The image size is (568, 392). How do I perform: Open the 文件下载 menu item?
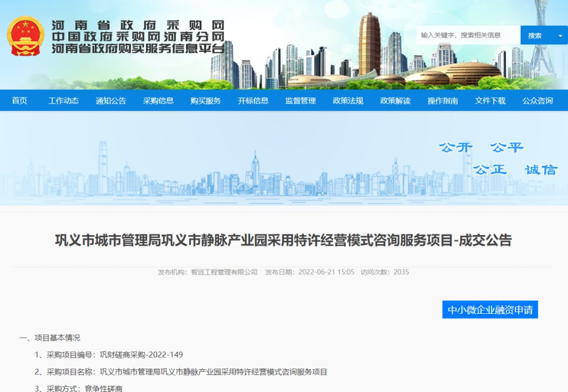[x=490, y=100]
